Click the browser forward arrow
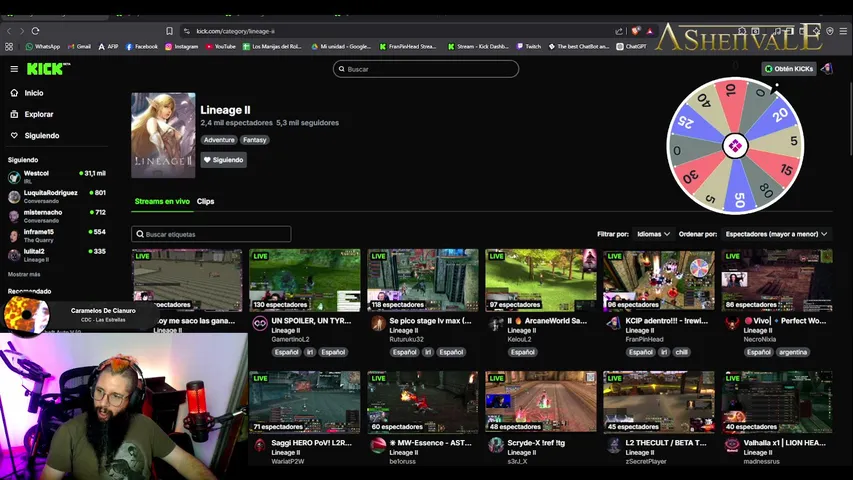This screenshot has height=480, width=853. tap(22, 31)
